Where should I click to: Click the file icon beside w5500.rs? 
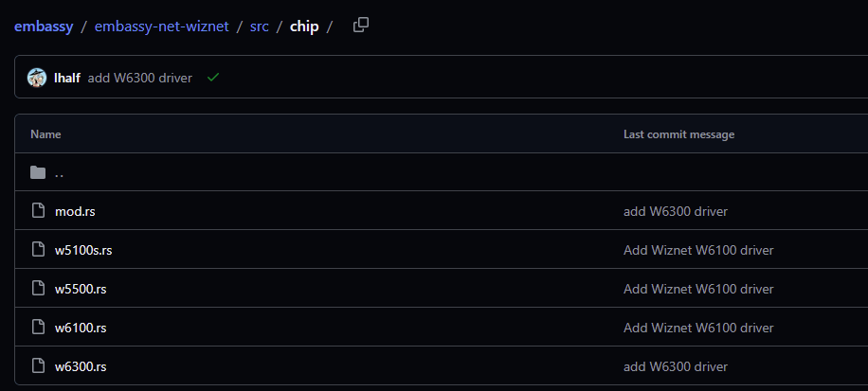tap(38, 289)
